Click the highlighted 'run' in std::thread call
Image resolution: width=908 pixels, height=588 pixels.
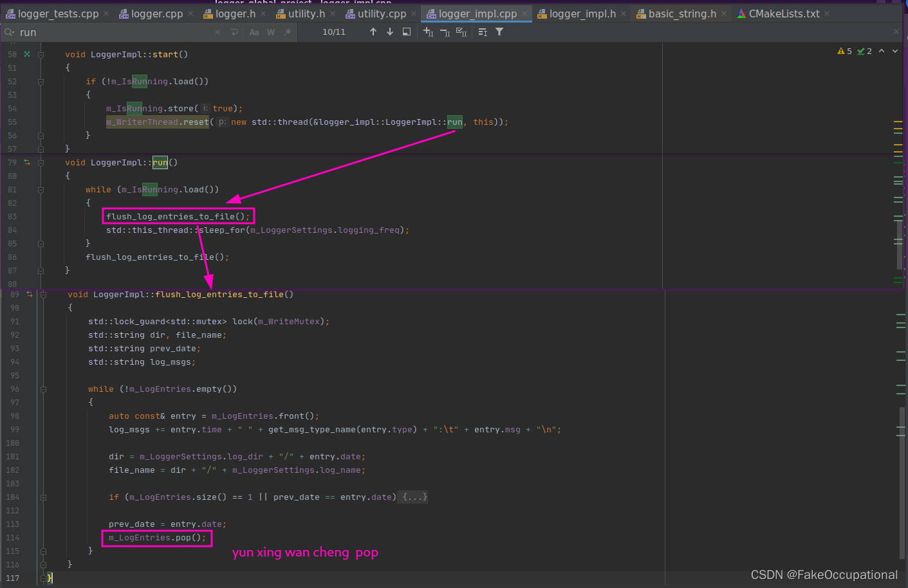click(455, 122)
